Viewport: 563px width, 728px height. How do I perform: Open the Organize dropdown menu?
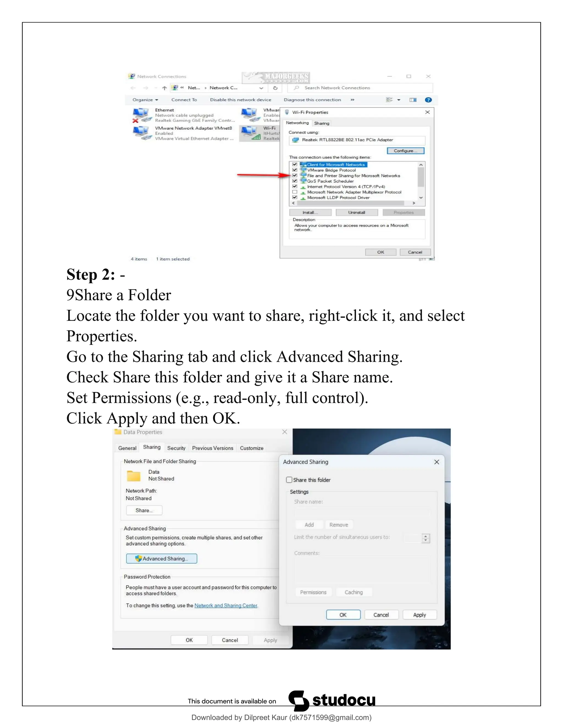pyautogui.click(x=145, y=100)
